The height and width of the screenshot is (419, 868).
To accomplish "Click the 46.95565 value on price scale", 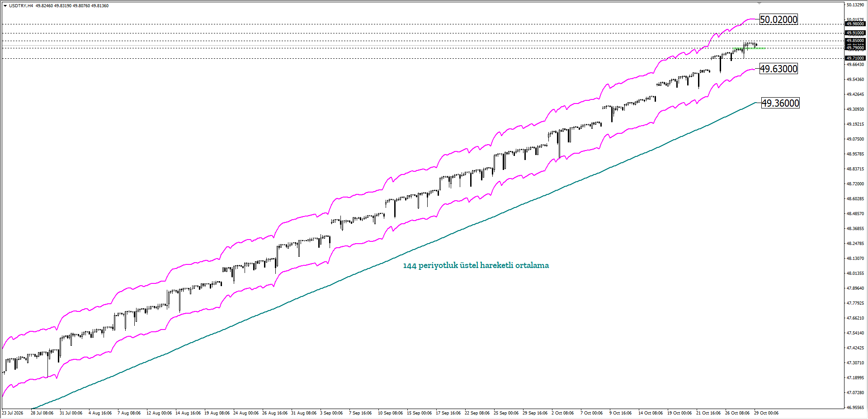I will pos(855,407).
